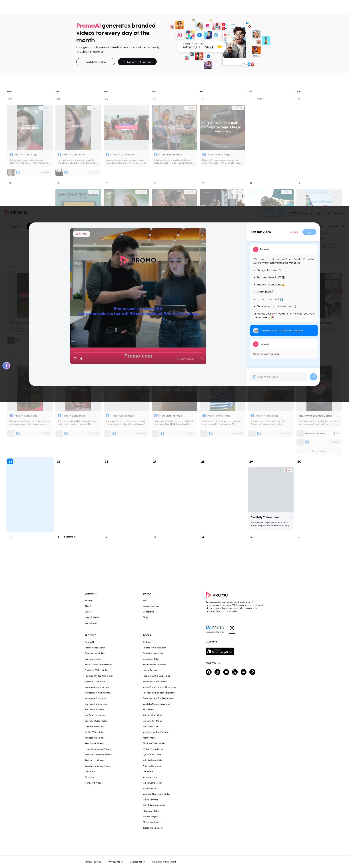Open the Shopify App Store badge
The image size is (349, 868).
point(220,651)
